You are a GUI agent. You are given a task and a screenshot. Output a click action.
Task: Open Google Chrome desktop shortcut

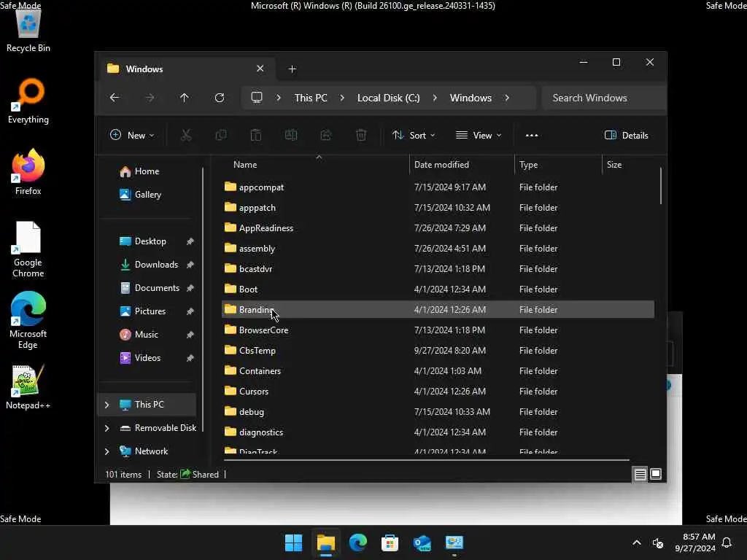(x=28, y=249)
